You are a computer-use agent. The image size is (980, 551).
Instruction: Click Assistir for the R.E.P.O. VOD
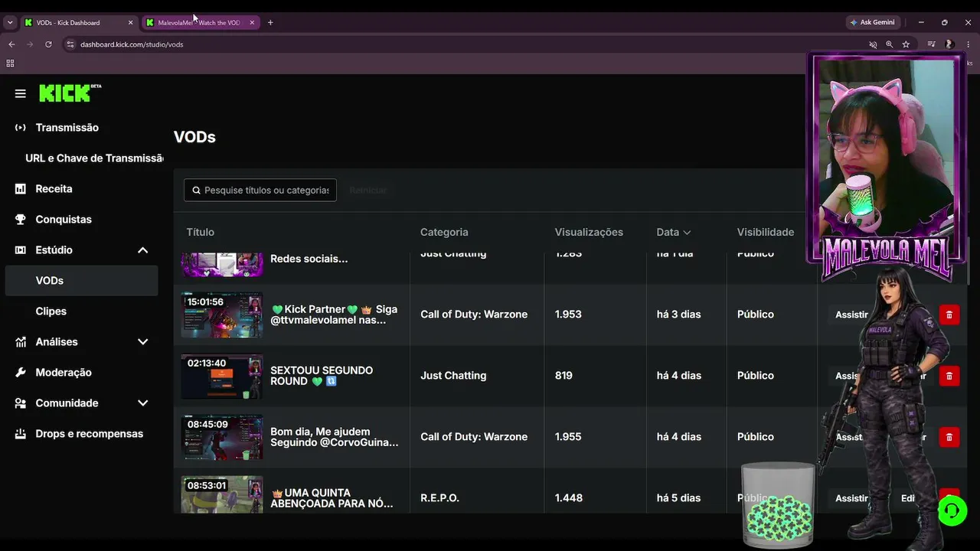pyautogui.click(x=851, y=498)
